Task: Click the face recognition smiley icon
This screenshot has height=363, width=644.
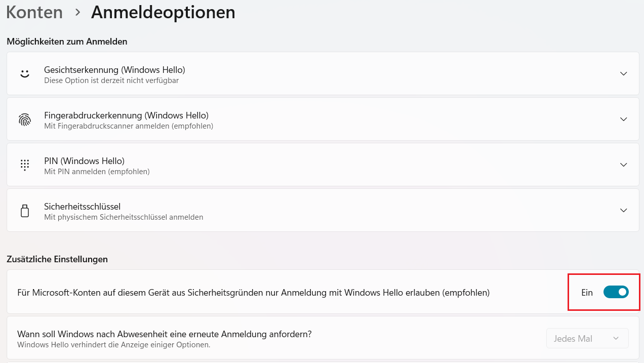Action: 25,74
